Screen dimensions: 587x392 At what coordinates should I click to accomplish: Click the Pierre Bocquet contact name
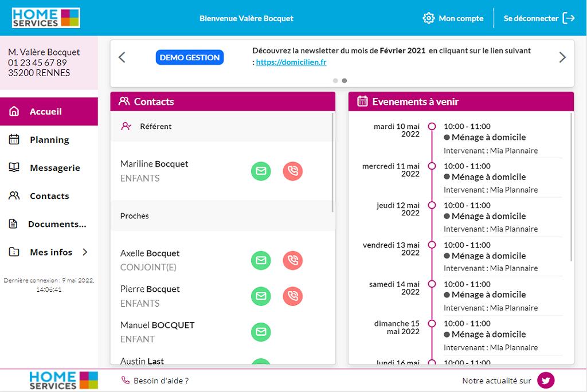pyautogui.click(x=150, y=289)
